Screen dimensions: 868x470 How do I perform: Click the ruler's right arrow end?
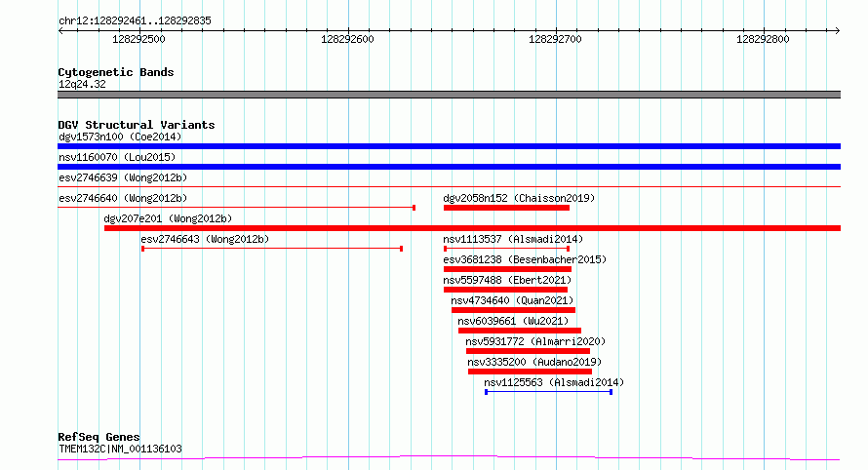(x=838, y=31)
